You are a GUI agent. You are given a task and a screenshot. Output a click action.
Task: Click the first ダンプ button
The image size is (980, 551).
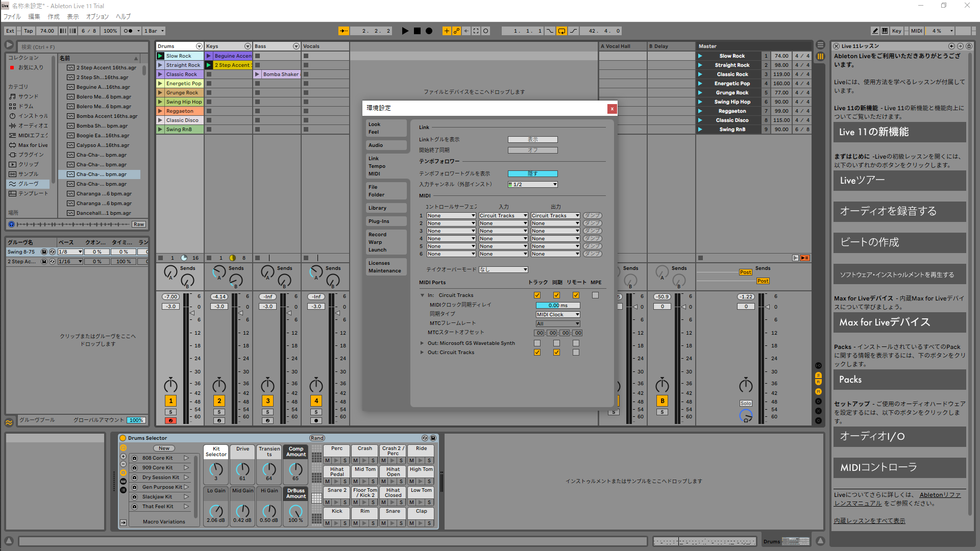coord(592,216)
